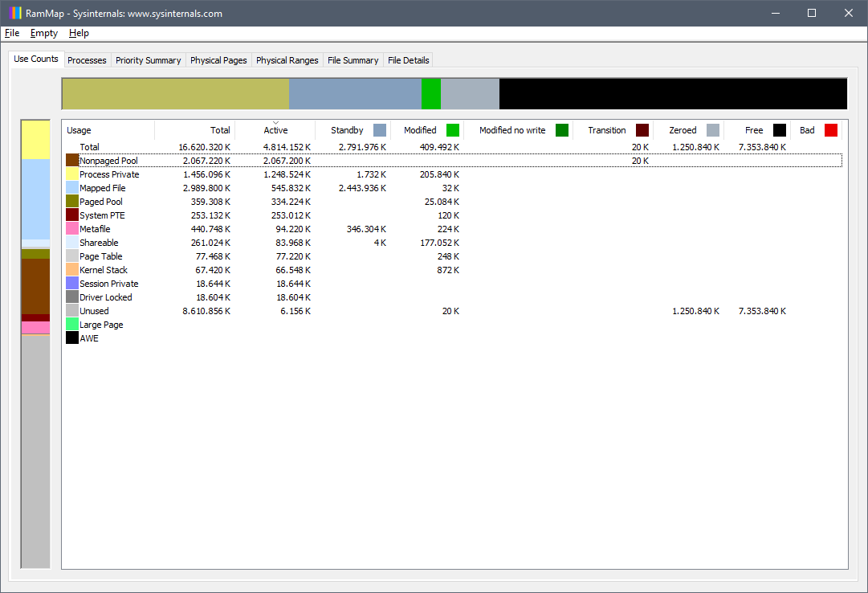Click the System PTE dark red swatch
The image size is (868, 593).
72,215
